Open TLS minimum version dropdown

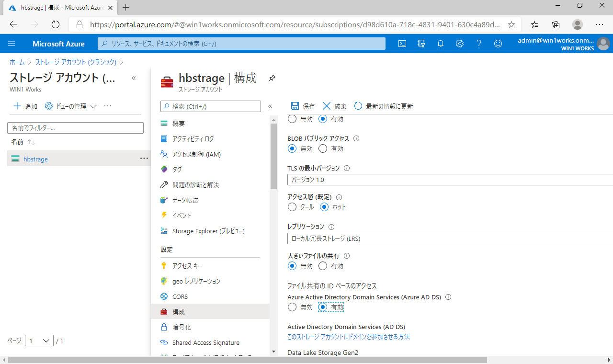[450, 180]
